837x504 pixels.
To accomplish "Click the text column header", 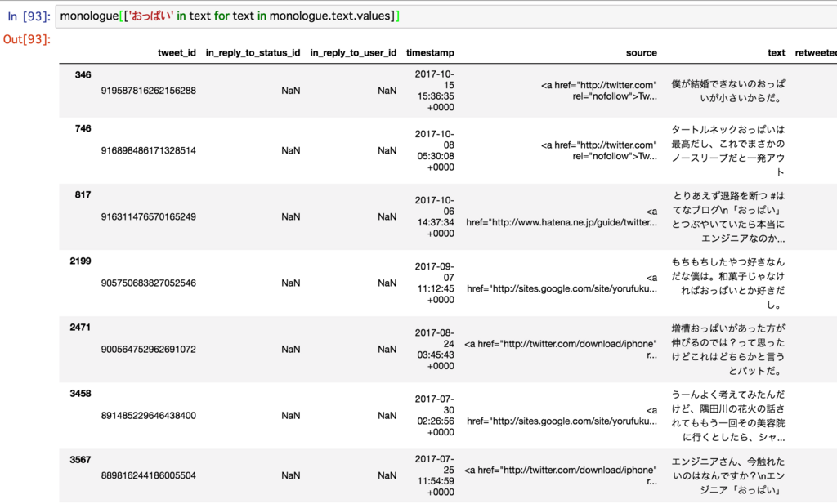I will [x=777, y=53].
